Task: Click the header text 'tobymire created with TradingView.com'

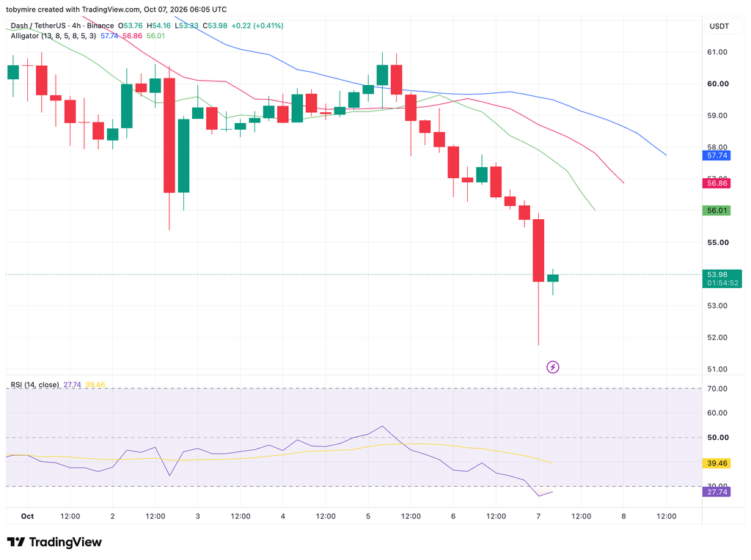Action: click(73, 10)
